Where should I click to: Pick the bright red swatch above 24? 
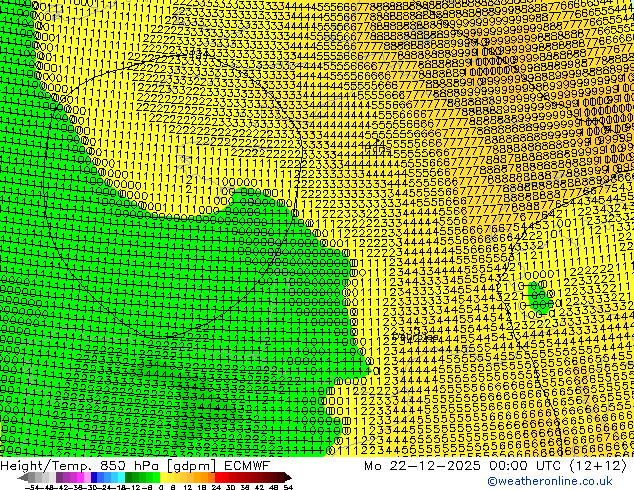pos(218,478)
